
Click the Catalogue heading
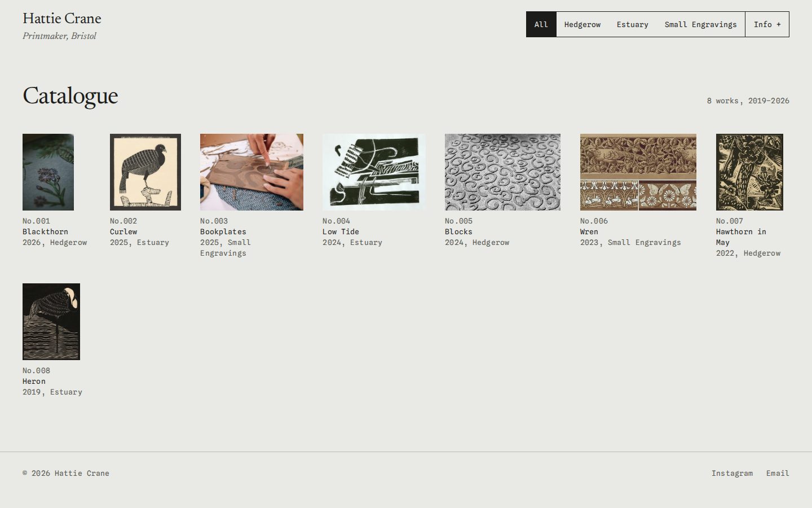point(70,96)
